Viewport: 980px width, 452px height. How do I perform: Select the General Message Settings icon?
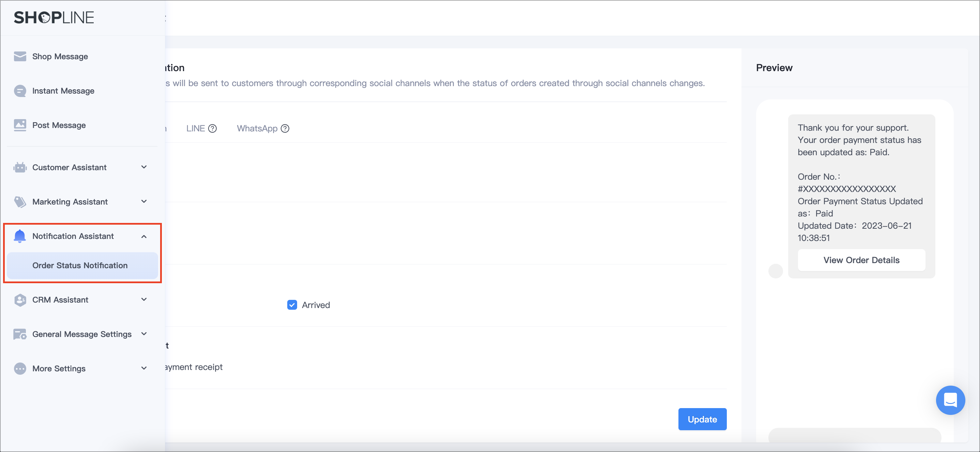[x=19, y=334]
